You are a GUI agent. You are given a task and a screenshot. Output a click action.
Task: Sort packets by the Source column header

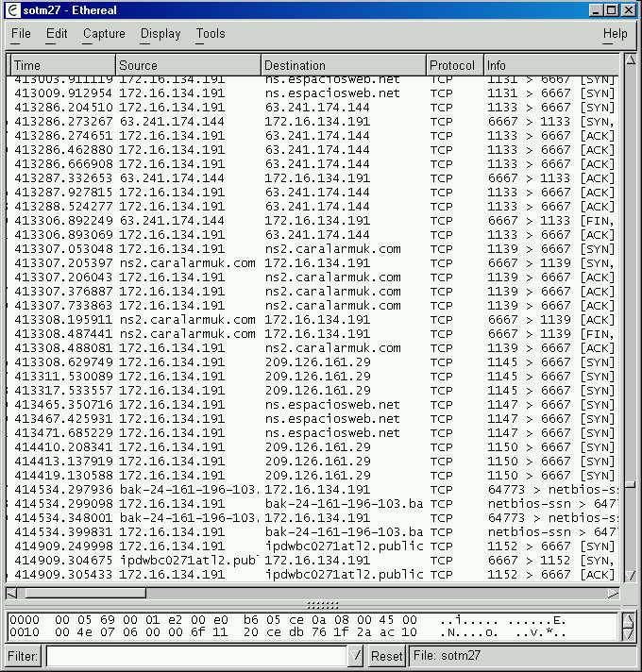188,65
